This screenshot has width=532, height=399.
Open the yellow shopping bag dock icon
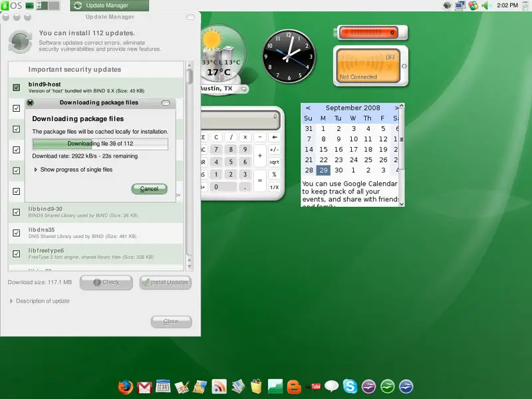[257, 386]
